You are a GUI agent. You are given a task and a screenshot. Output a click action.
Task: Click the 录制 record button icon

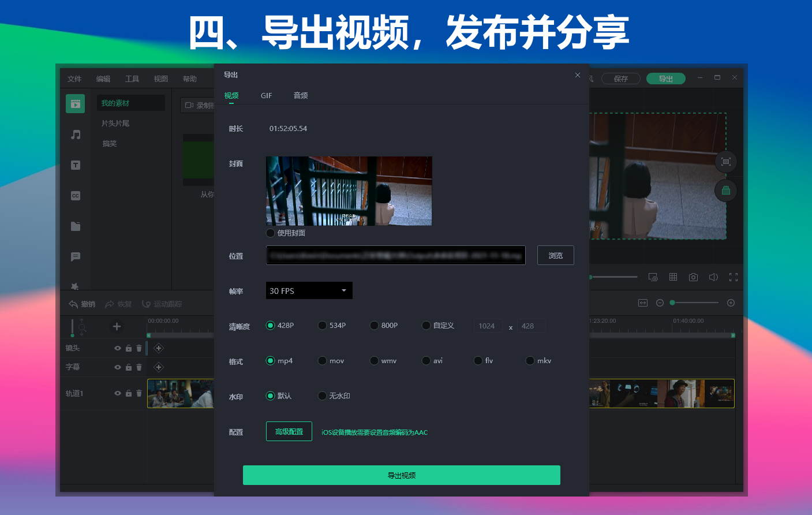point(189,105)
